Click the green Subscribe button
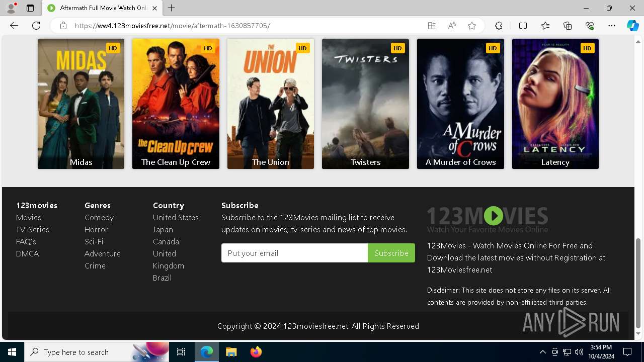 coord(391,253)
